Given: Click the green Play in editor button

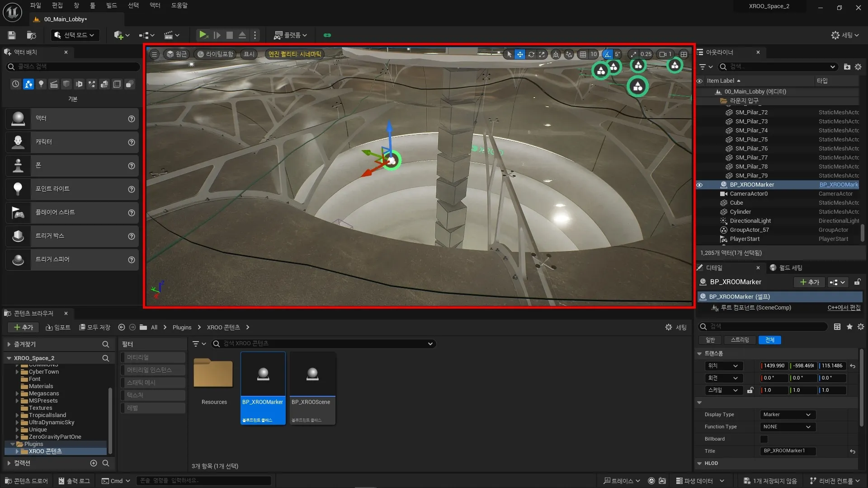Looking at the screenshot, I should 203,35.
